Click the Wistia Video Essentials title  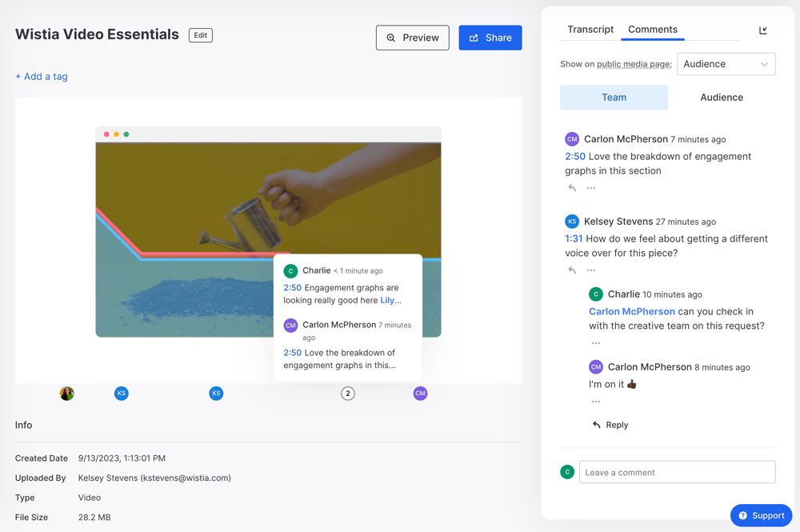click(x=97, y=34)
